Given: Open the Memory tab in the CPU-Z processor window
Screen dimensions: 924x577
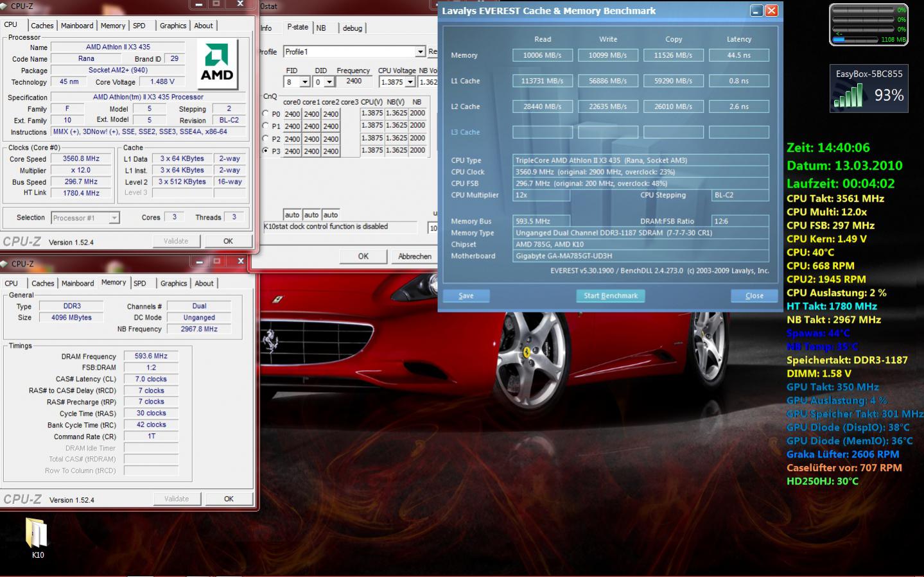Looking at the screenshot, I should tap(113, 26).
